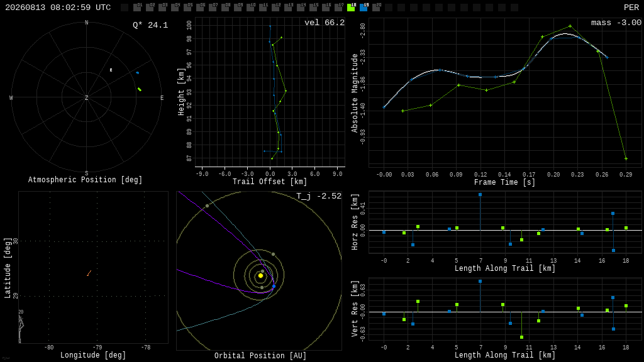Click the blue Earth marker on orbit
Viewport: 644px width, 362px height.
[x=274, y=287]
